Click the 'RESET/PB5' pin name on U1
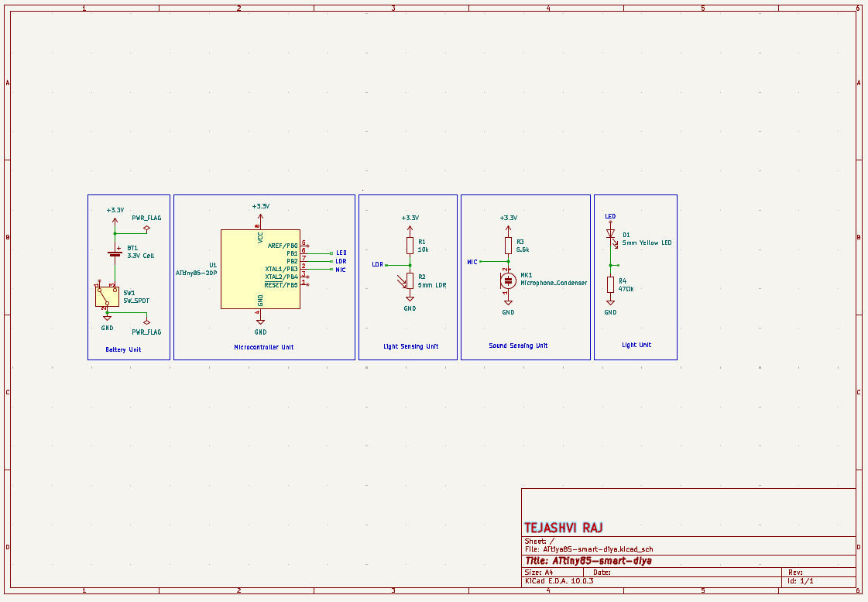Viewport: 868px width, 602px height. 280,285
